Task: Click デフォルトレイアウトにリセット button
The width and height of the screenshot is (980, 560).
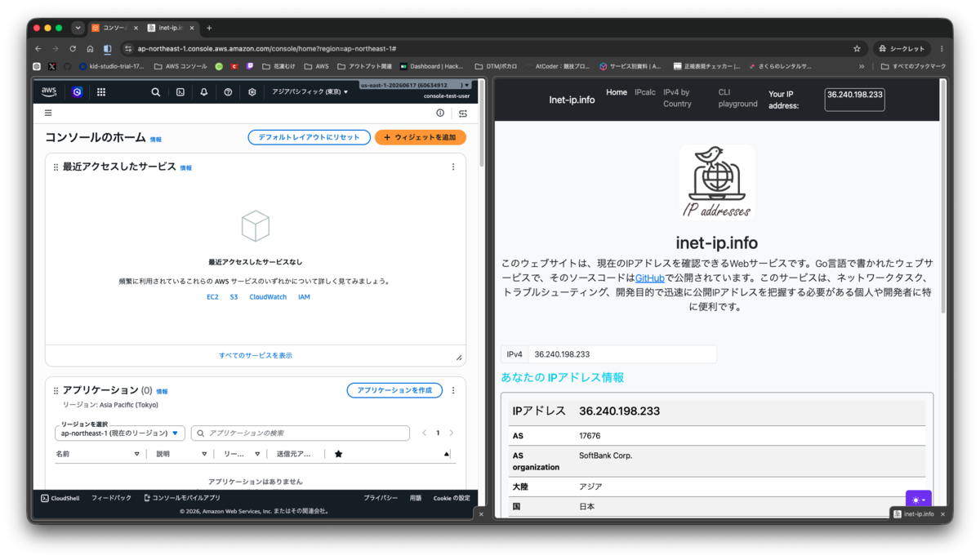Action: (309, 137)
